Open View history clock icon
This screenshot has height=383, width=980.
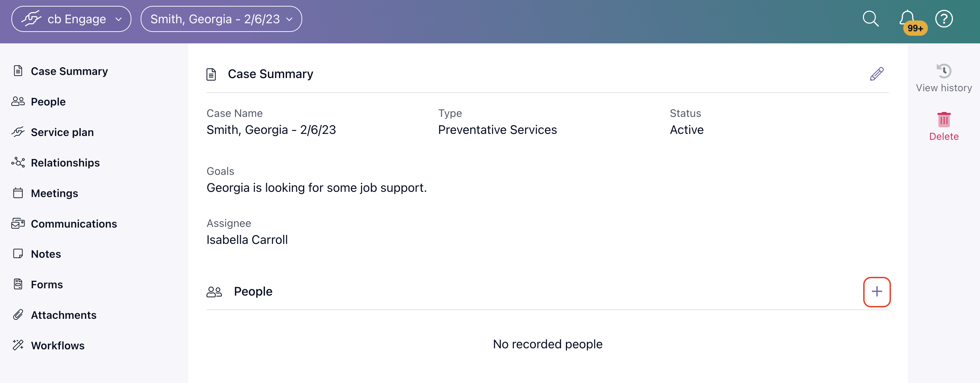(944, 71)
